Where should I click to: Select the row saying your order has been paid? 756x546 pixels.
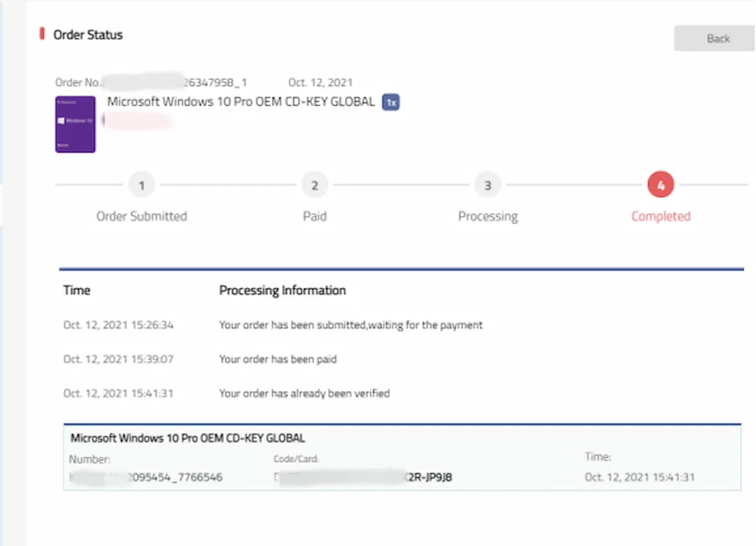[x=278, y=359]
